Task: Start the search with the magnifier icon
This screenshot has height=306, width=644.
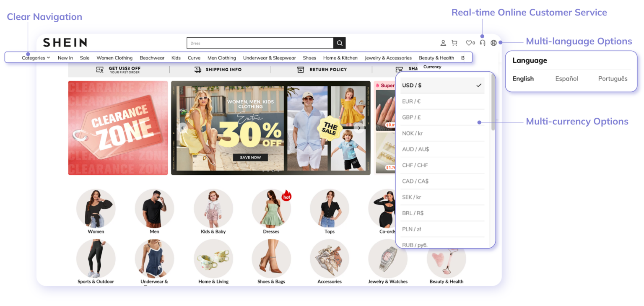Action: pos(339,43)
